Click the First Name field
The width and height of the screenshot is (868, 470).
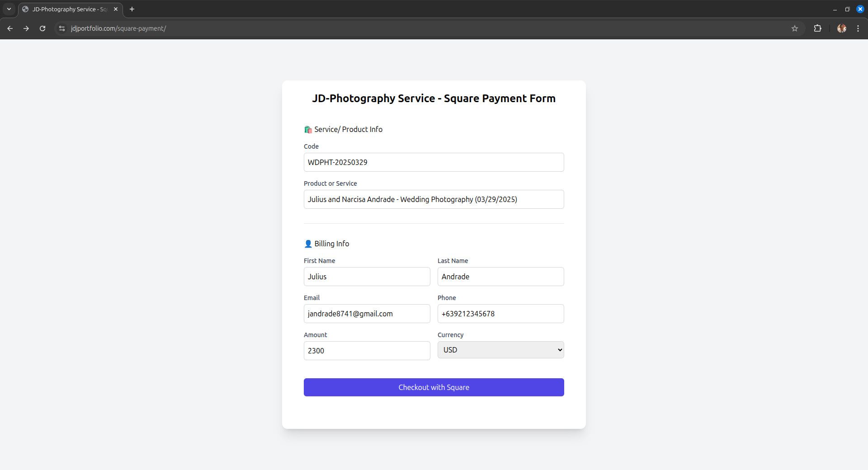[x=367, y=277]
